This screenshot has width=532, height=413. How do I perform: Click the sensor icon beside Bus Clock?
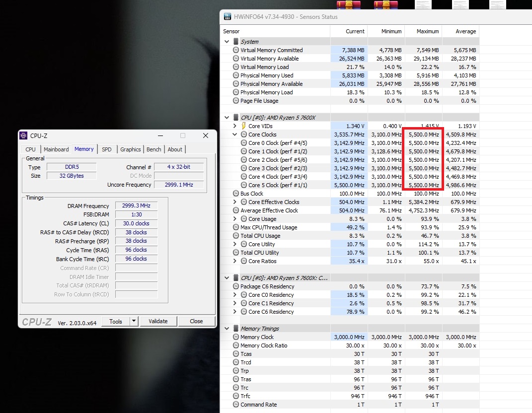pos(236,193)
